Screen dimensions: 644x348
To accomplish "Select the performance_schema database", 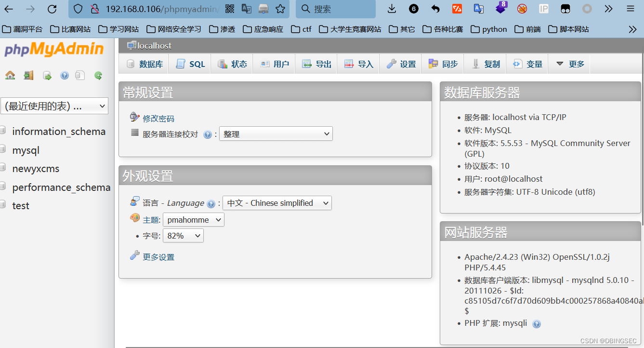I will point(61,187).
